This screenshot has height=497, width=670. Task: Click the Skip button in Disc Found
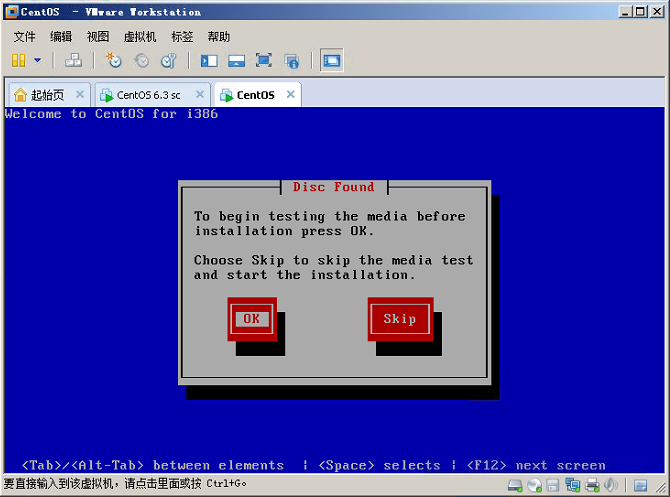[x=400, y=319]
